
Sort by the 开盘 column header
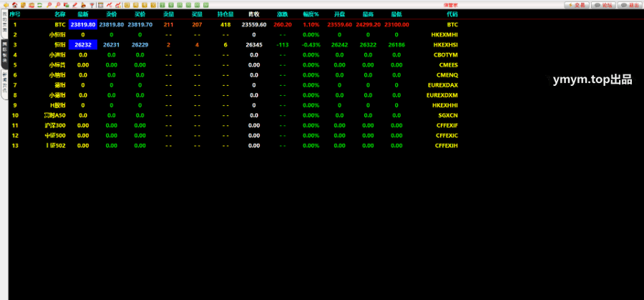pyautogui.click(x=339, y=14)
